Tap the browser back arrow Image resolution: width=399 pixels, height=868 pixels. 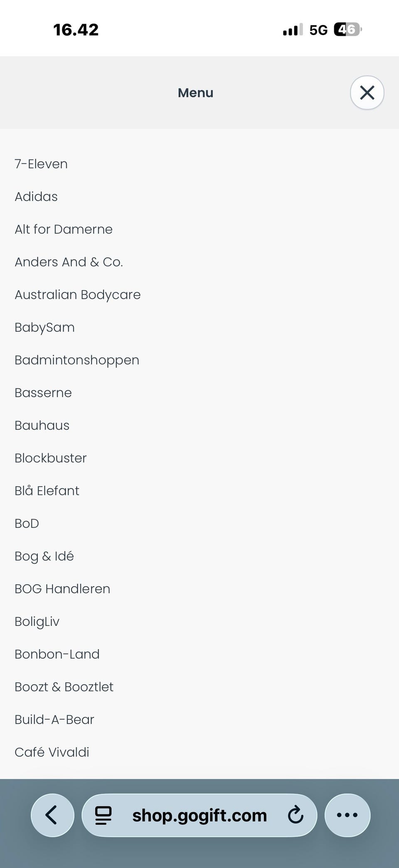(52, 815)
